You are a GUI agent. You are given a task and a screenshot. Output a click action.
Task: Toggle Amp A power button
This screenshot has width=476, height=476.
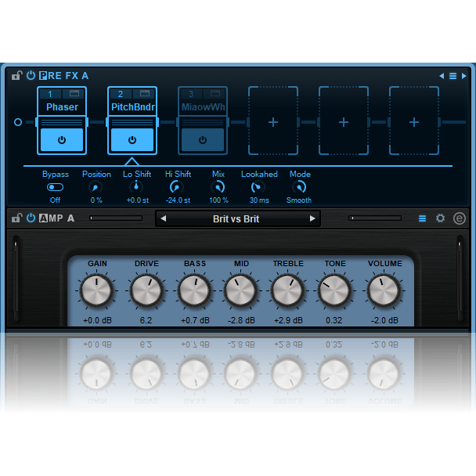31,218
